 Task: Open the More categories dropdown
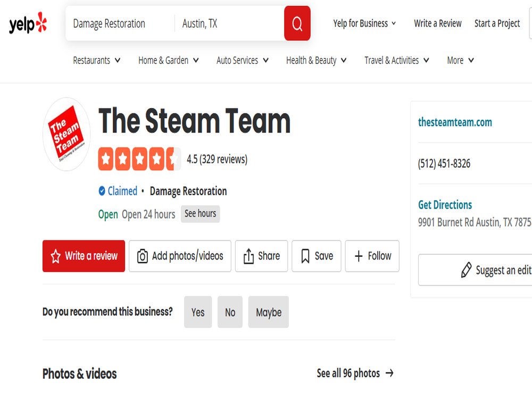460,61
